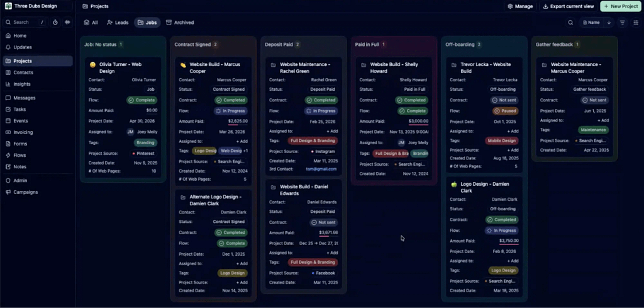Viewport: 644px width, 308px height.
Task: Click the Manage button
Action: tap(520, 6)
